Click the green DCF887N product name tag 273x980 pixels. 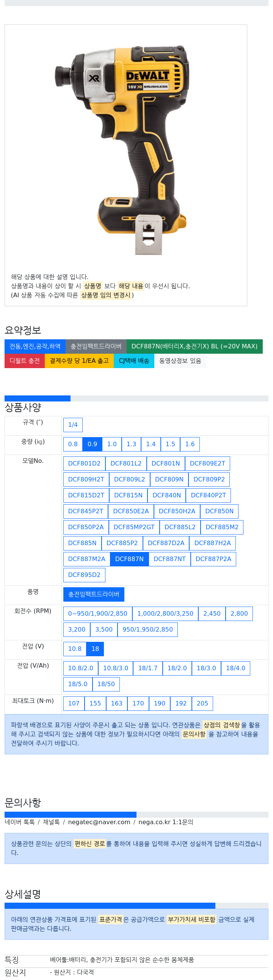point(195,346)
